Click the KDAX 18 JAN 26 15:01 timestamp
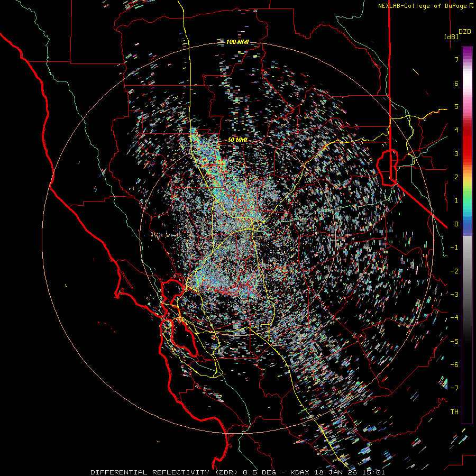Screen dimensions: 476x476 coord(337,472)
